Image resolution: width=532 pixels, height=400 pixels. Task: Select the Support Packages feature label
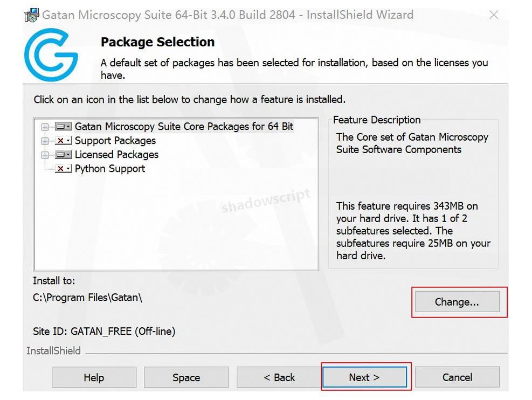pos(115,141)
